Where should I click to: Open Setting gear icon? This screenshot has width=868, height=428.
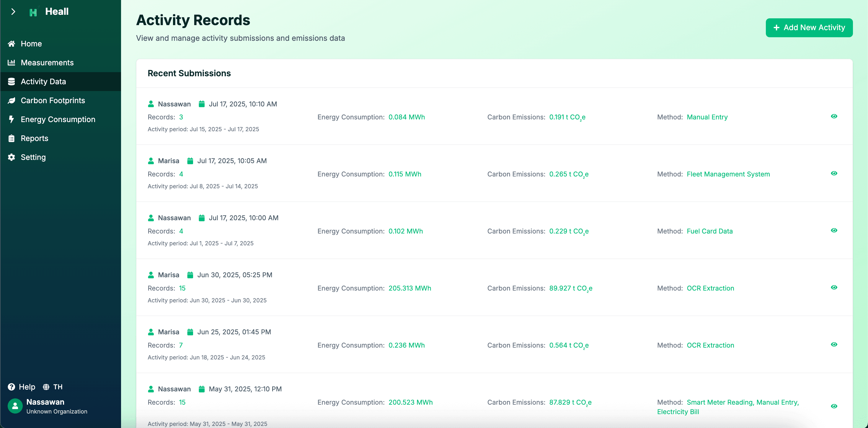(x=12, y=157)
